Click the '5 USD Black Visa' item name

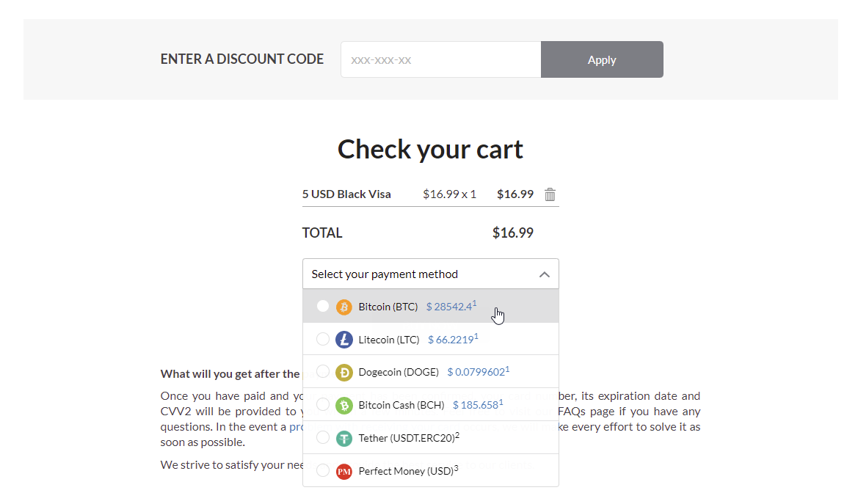[x=346, y=194]
